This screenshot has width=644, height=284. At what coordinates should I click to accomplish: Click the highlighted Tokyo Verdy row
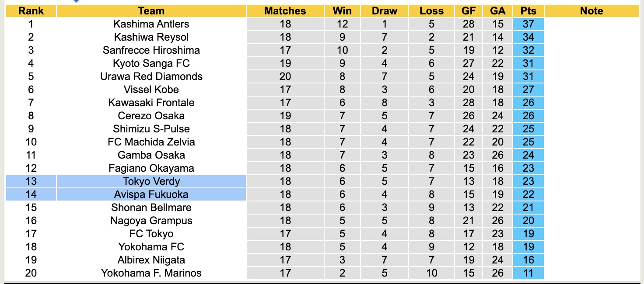(151, 181)
